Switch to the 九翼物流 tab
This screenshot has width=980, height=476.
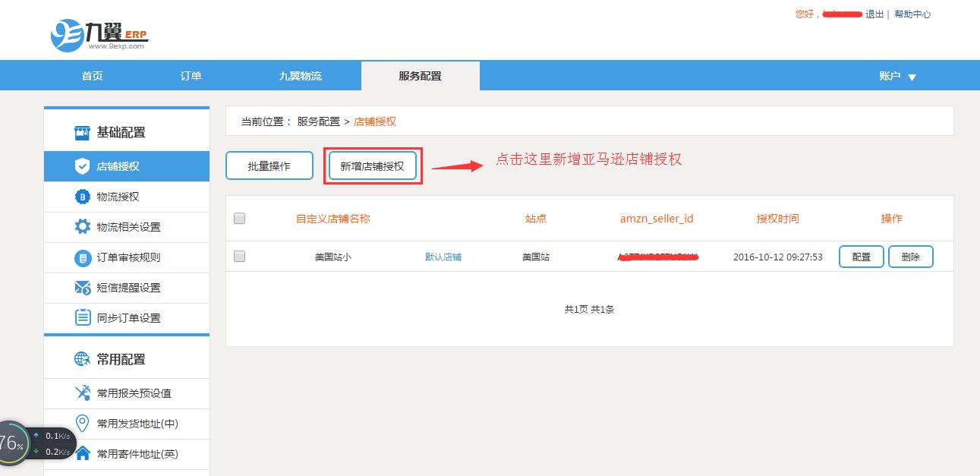pyautogui.click(x=300, y=76)
